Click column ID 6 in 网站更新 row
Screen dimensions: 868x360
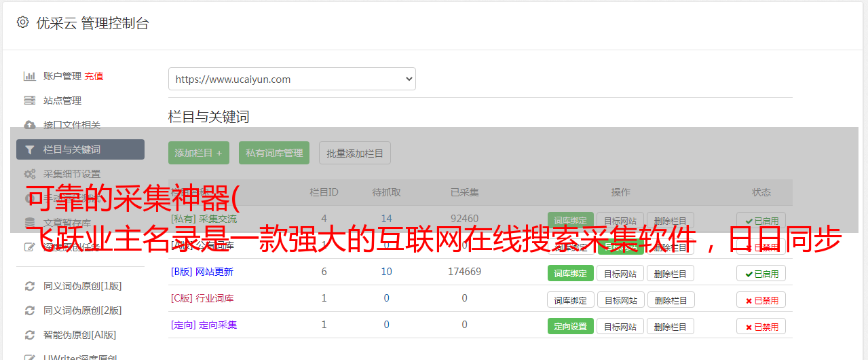pyautogui.click(x=324, y=272)
